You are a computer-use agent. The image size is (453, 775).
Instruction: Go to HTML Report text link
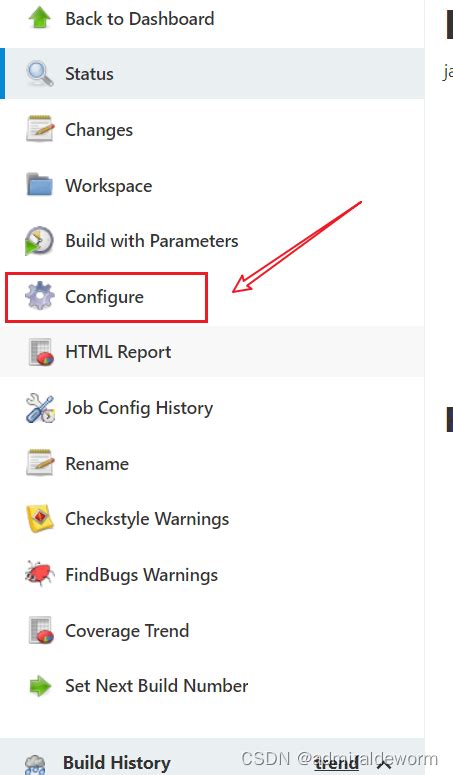point(118,352)
